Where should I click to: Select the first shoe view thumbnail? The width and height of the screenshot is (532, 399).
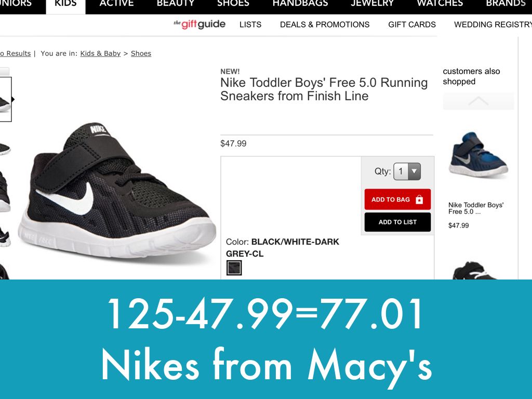5,99
